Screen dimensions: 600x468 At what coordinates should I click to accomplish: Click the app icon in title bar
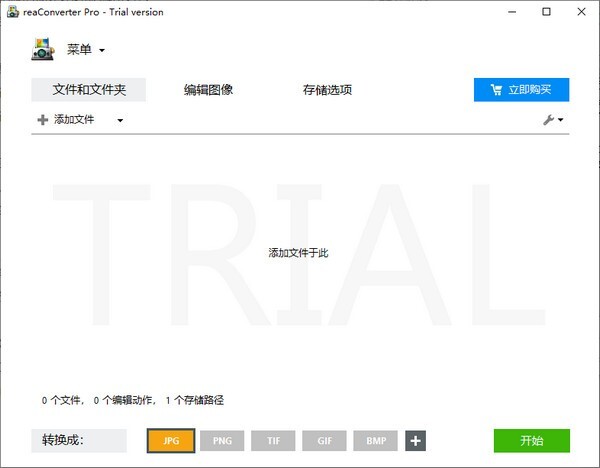pos(13,12)
